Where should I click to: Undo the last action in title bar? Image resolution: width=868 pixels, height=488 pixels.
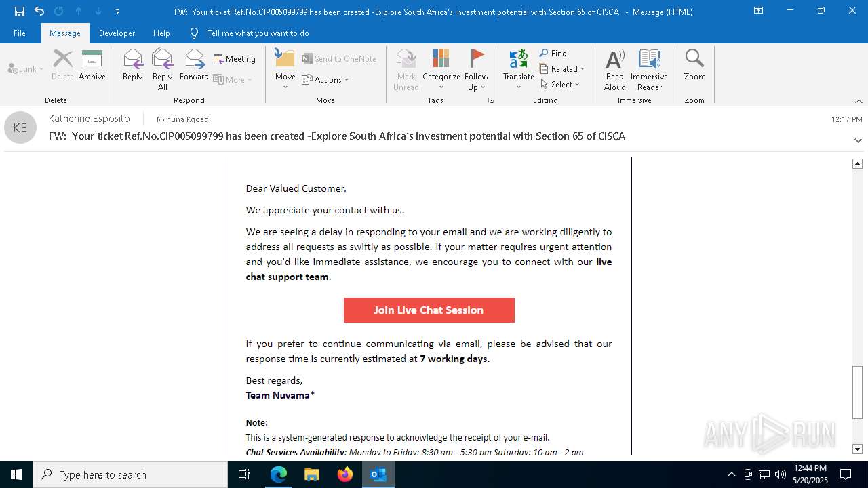tap(39, 11)
